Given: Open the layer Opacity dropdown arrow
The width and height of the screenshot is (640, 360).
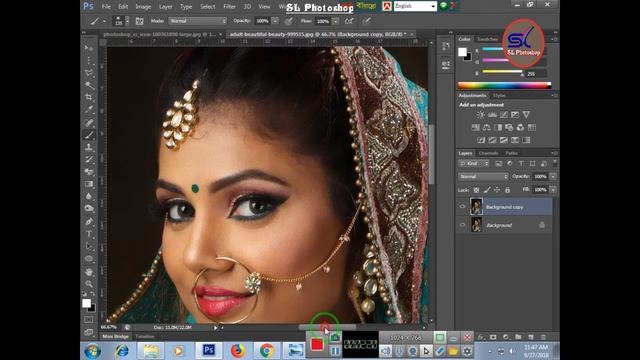Looking at the screenshot, I should [553, 176].
